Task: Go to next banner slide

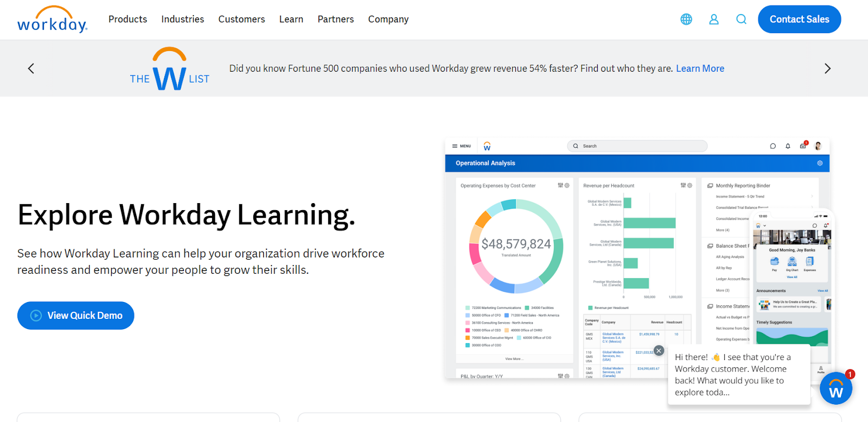Action: coord(827,68)
